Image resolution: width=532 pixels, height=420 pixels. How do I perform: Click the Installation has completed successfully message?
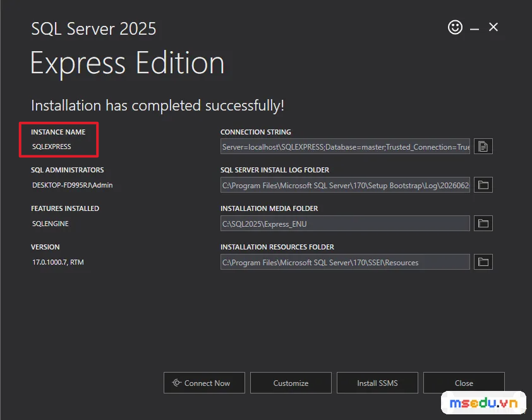157,105
